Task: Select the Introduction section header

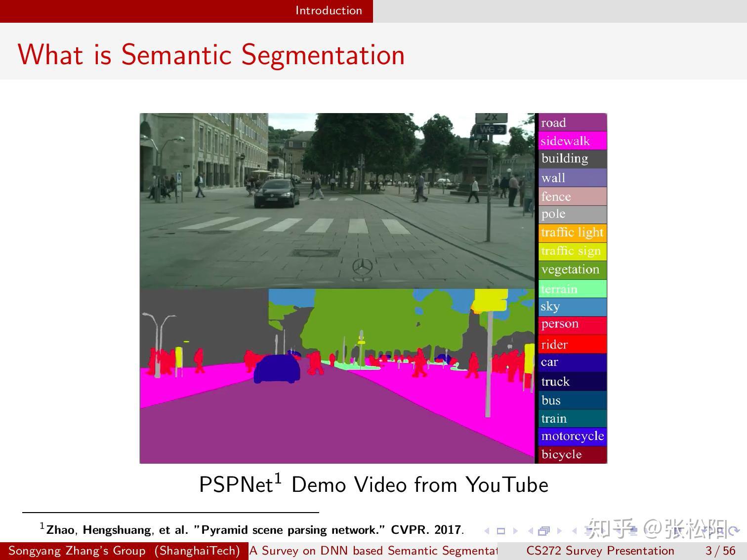Action: pyautogui.click(x=329, y=10)
